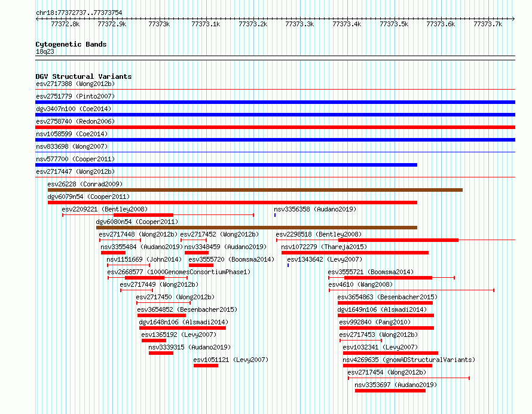The image size is (532, 414).
Task: Click esv3555721 (Boomsma2014) variant label
Action: tap(371, 272)
